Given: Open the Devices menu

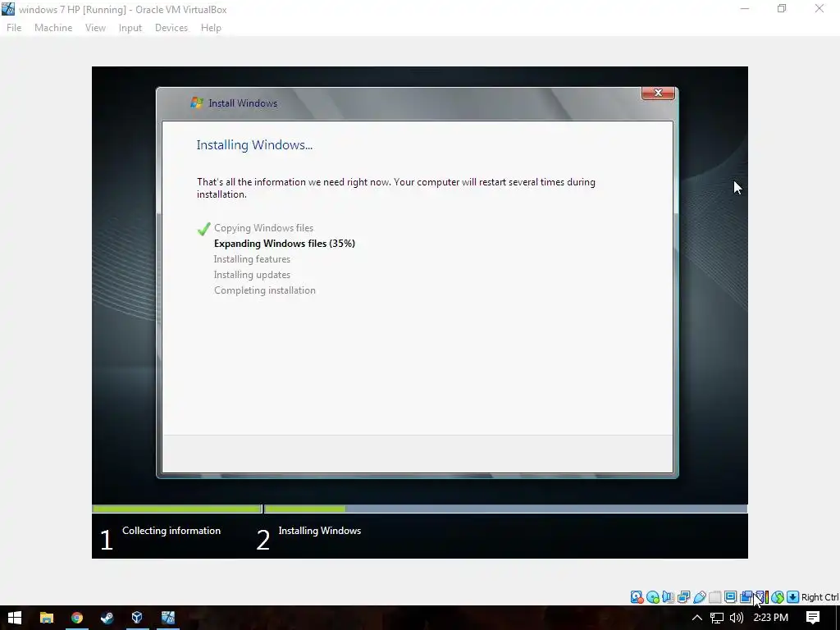Looking at the screenshot, I should coord(171,28).
